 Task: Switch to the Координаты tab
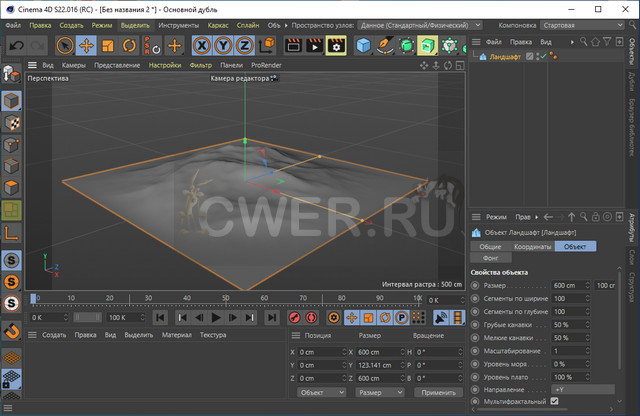(x=532, y=246)
